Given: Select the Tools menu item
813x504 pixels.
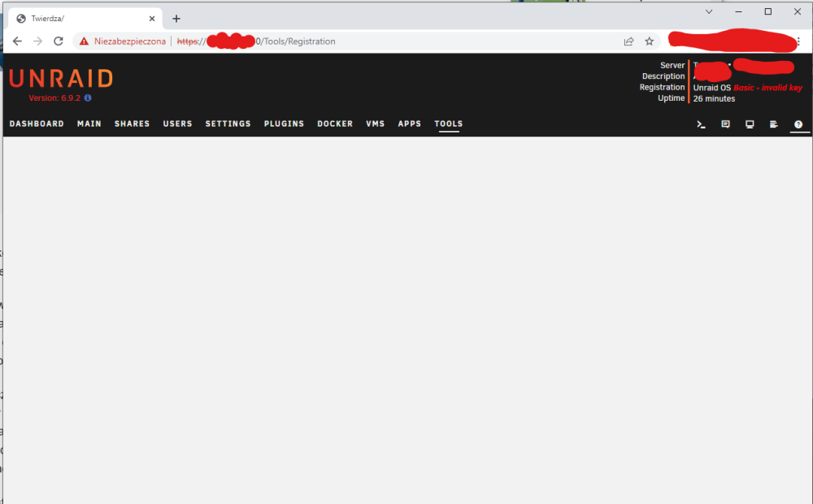Looking at the screenshot, I should (449, 124).
